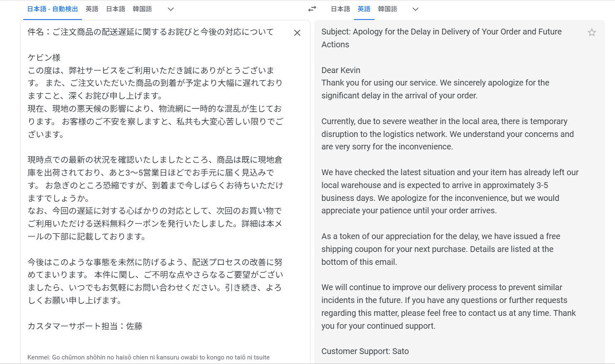The height and width of the screenshot is (364, 615).
Task: Click the translated Subject line text
Action: 441,38
